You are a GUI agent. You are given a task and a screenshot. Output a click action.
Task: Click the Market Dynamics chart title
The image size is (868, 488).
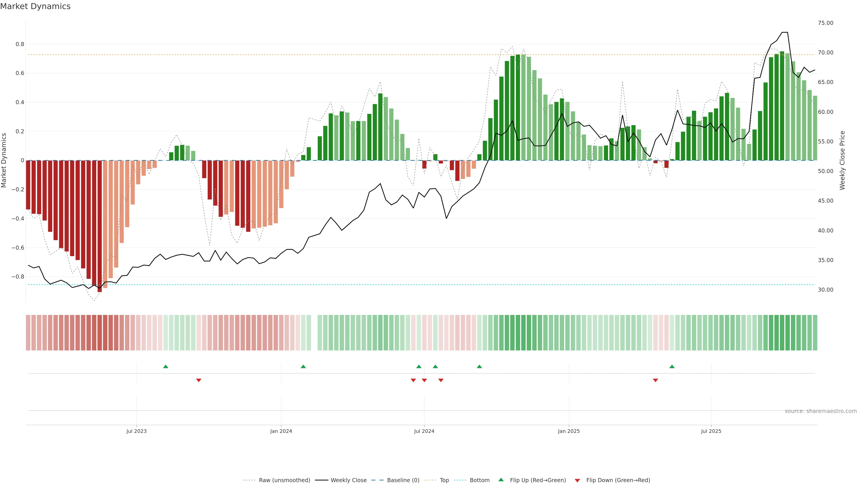tap(35, 6)
